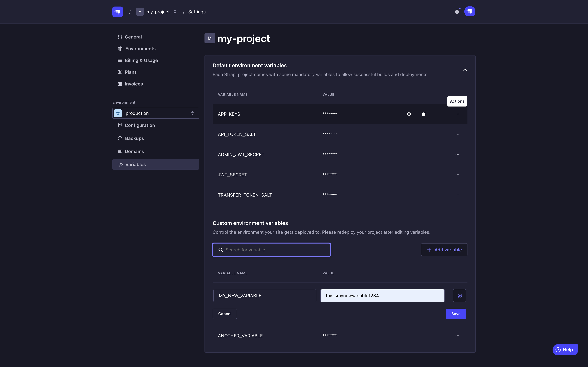Viewport: 588px width, 367px height.
Task: Click the Strapi logo in header
Action: pos(117,12)
